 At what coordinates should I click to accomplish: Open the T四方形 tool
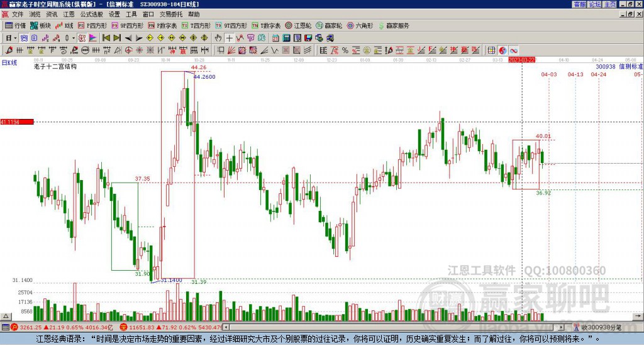196,25
